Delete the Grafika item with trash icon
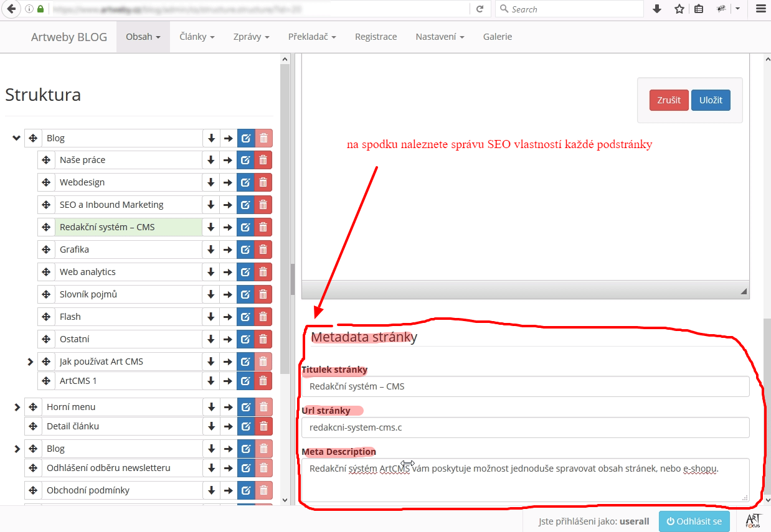This screenshot has width=771, height=532. (x=263, y=250)
